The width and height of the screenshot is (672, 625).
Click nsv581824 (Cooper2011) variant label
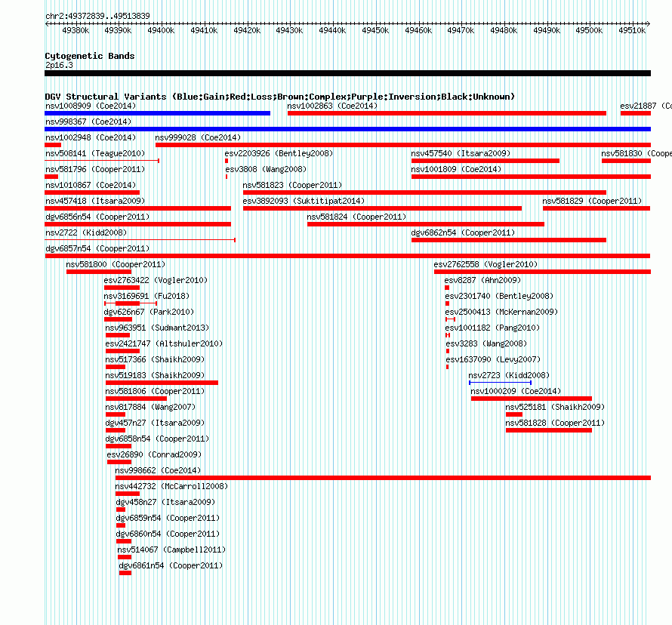(356, 217)
